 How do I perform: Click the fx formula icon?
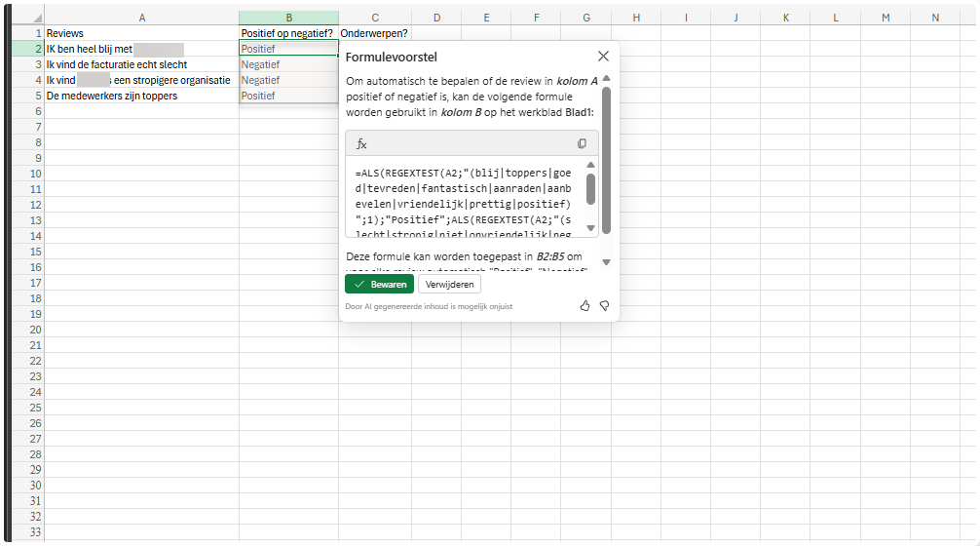point(361,143)
